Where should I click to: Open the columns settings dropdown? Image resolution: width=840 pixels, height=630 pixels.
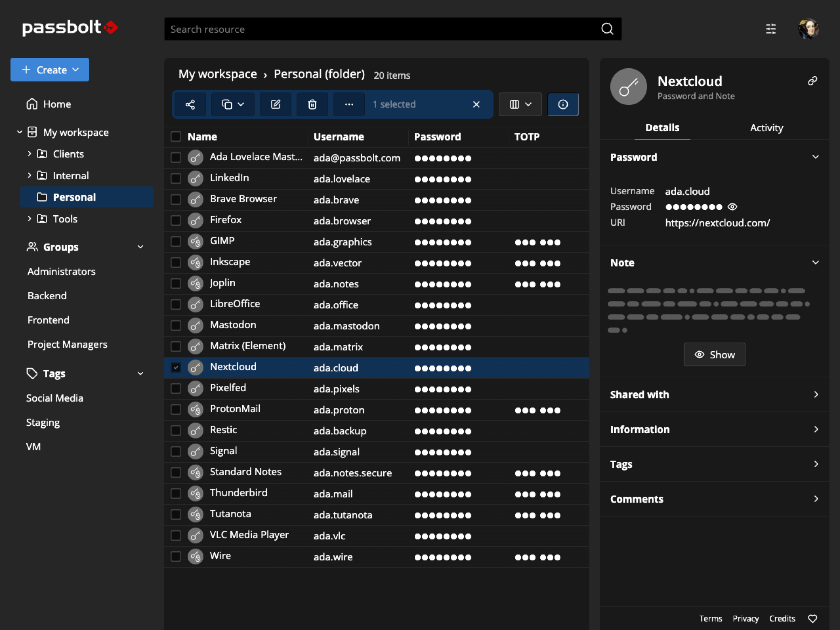coord(520,104)
